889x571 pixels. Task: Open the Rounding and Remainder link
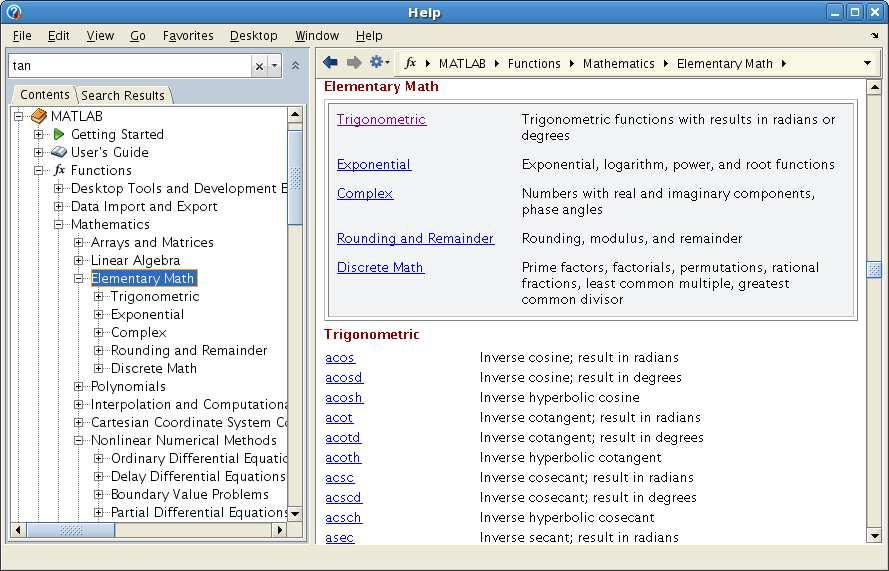(x=416, y=238)
